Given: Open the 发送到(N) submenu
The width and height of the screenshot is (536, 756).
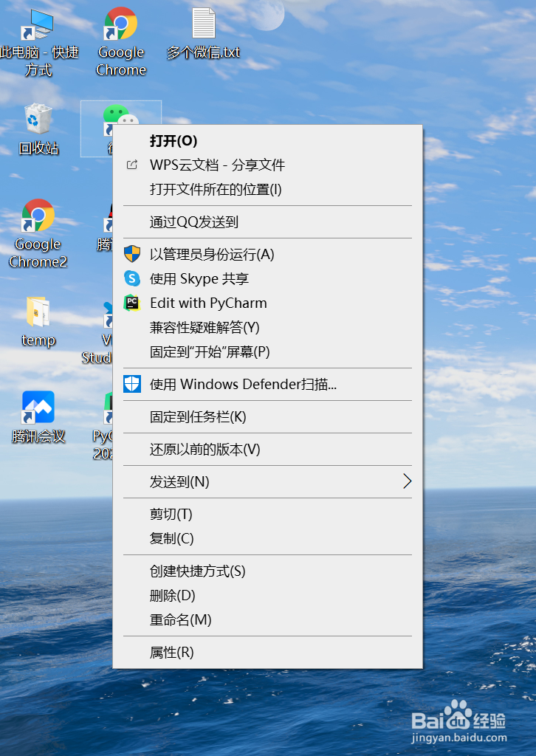Looking at the screenshot, I should (267, 481).
